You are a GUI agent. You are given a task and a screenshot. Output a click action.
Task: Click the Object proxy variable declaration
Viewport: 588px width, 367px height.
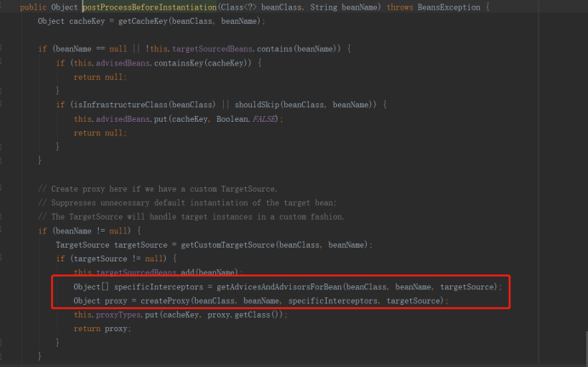(x=100, y=301)
